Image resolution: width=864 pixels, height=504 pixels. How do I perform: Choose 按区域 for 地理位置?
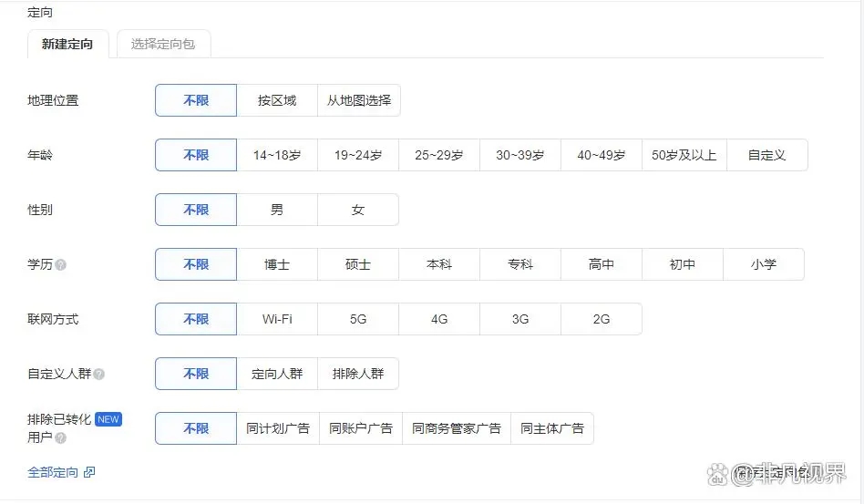pos(277,100)
